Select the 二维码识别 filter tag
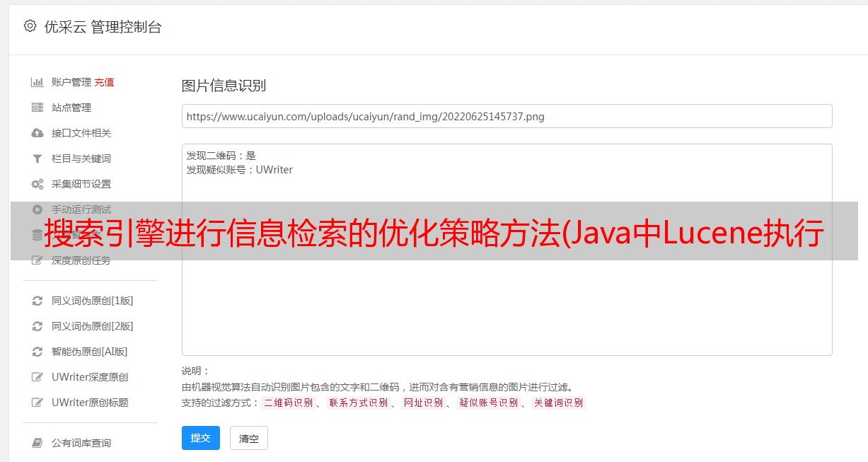Image resolution: width=868 pixels, height=462 pixels. point(288,403)
